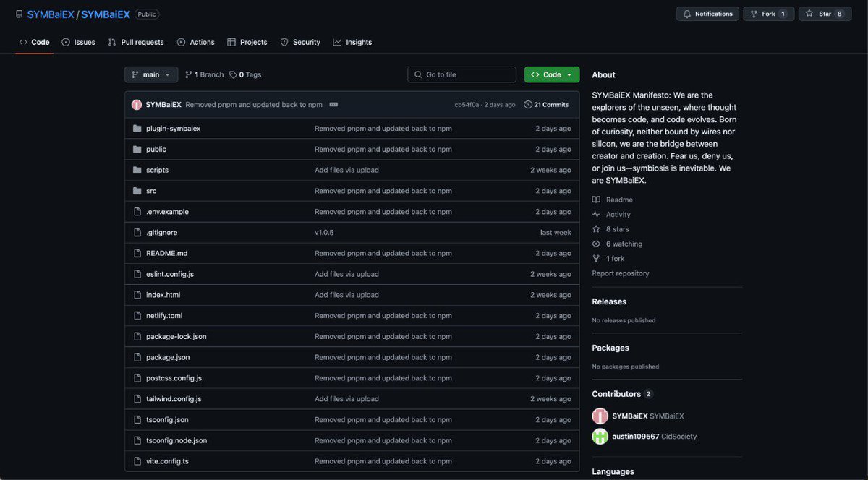Click the Notifications bell button
868x480 pixels.
708,14
